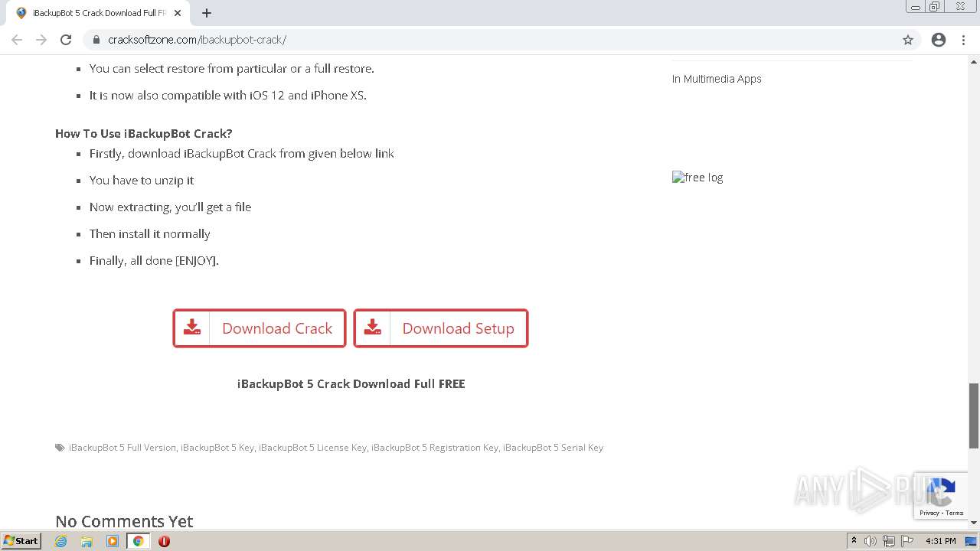Click the browser back arrow
The image size is (980, 551).
click(17, 40)
